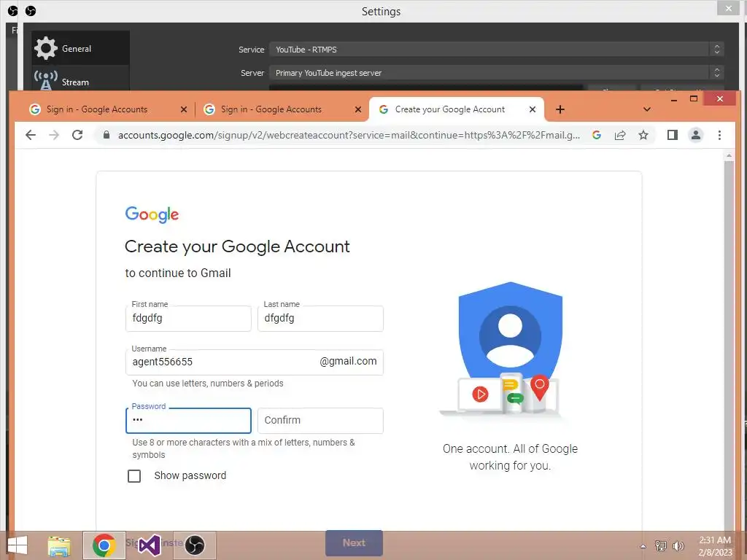The image size is (747, 560).
Task: Reload the Google signup page
Action: [x=77, y=135]
